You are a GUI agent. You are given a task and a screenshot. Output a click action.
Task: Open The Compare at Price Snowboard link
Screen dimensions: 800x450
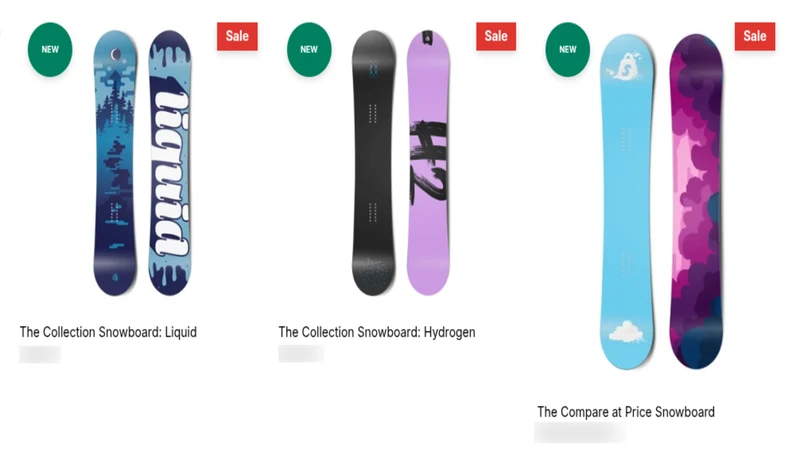626,412
